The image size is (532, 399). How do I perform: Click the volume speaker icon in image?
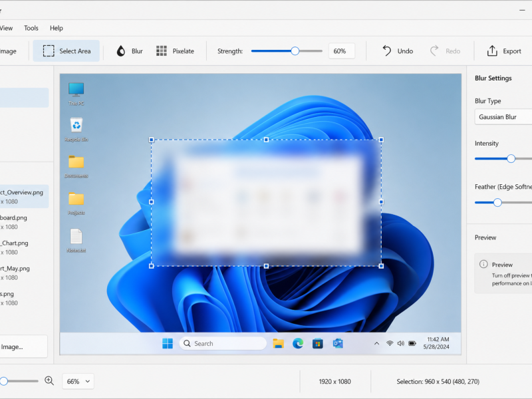tap(401, 343)
